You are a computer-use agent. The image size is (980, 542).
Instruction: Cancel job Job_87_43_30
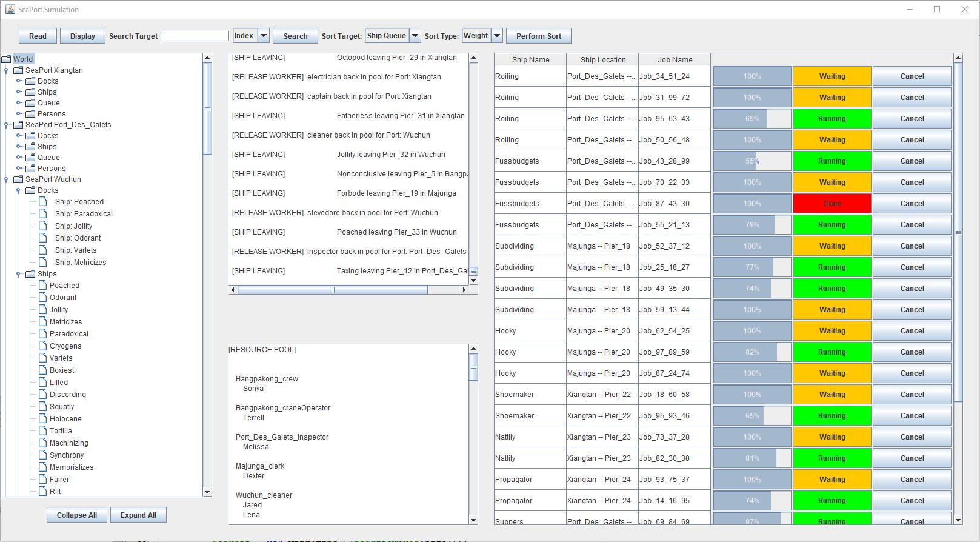tap(912, 204)
